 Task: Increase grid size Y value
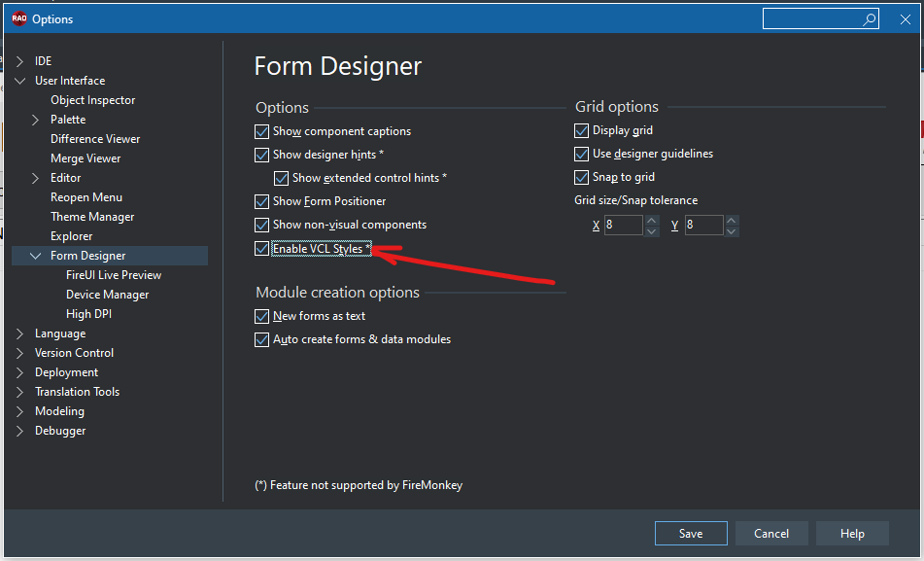pos(732,220)
